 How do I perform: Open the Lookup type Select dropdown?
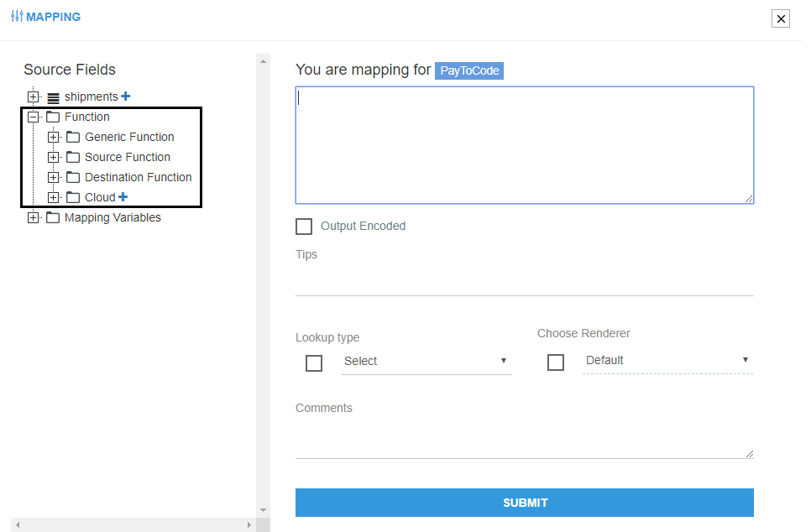(426, 361)
